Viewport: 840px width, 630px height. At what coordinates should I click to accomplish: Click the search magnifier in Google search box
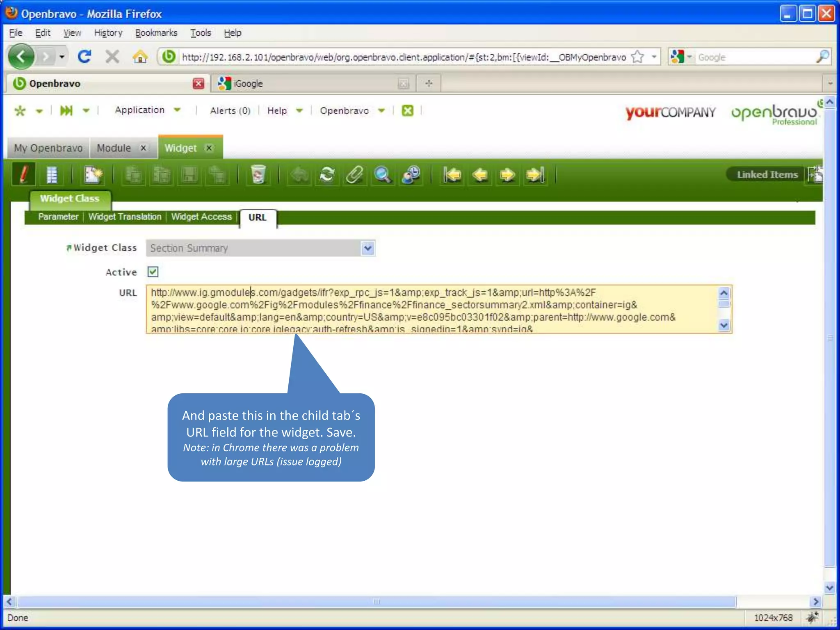822,57
